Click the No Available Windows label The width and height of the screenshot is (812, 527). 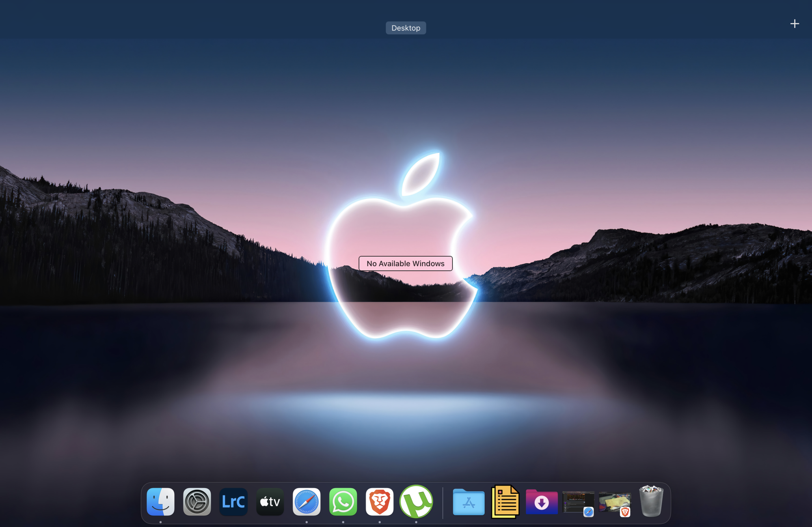pos(405,263)
